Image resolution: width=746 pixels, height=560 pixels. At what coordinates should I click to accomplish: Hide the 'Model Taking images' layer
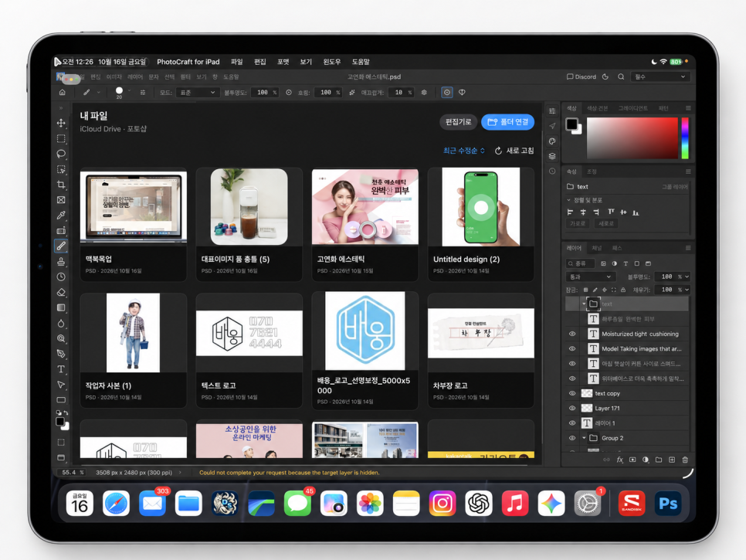click(x=572, y=349)
